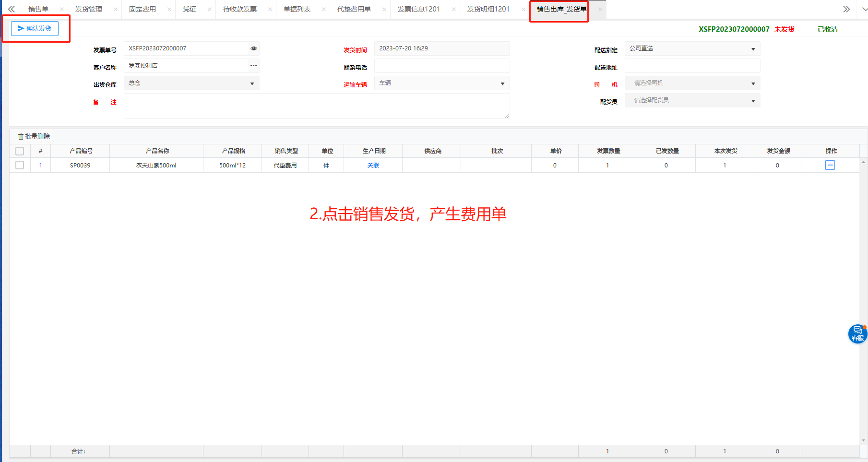Open the customer service chat bubble
Image resolution: width=868 pixels, height=462 pixels.
tap(857, 334)
